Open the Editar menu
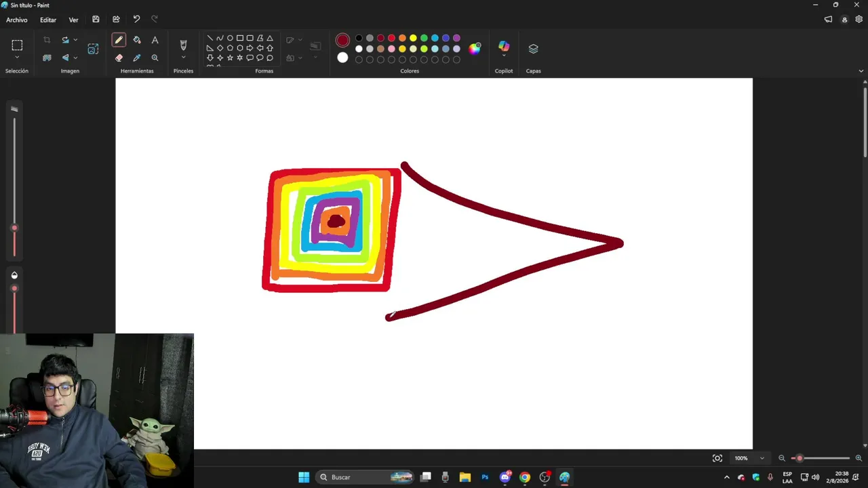This screenshot has height=488, width=868. pos(48,20)
